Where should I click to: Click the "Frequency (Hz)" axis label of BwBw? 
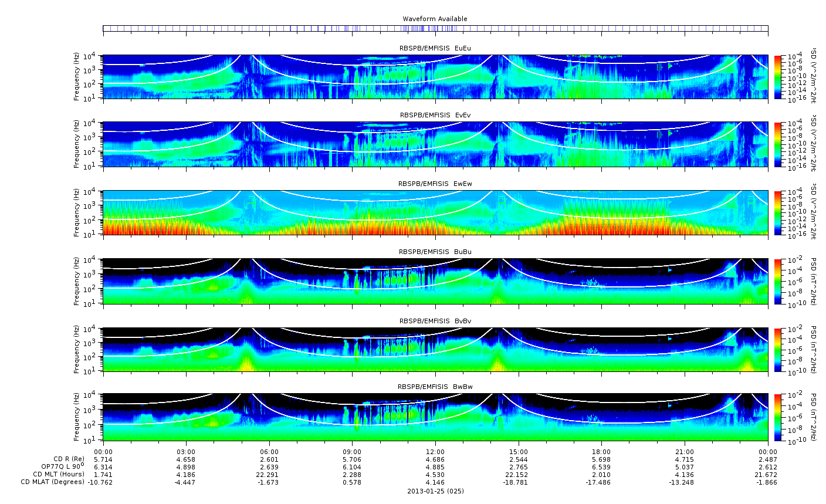tap(77, 417)
